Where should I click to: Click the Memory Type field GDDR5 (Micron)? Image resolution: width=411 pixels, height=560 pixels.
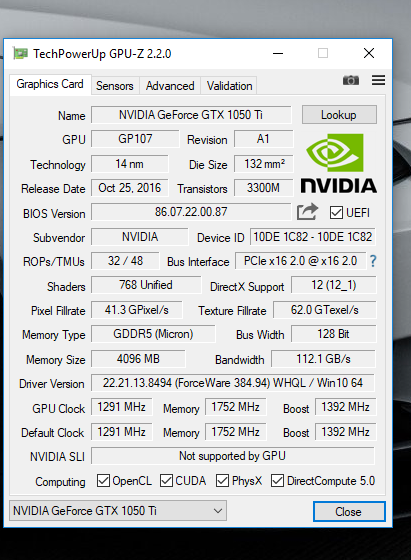(x=153, y=334)
